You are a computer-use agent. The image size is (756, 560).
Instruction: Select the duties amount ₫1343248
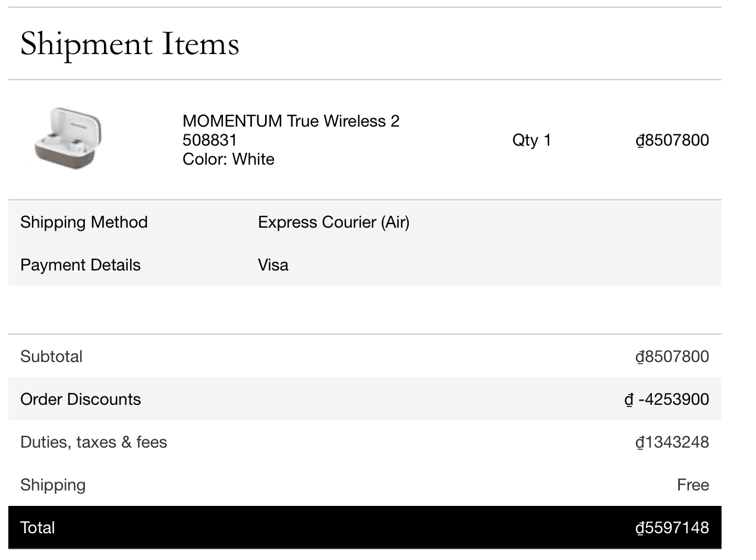click(672, 442)
